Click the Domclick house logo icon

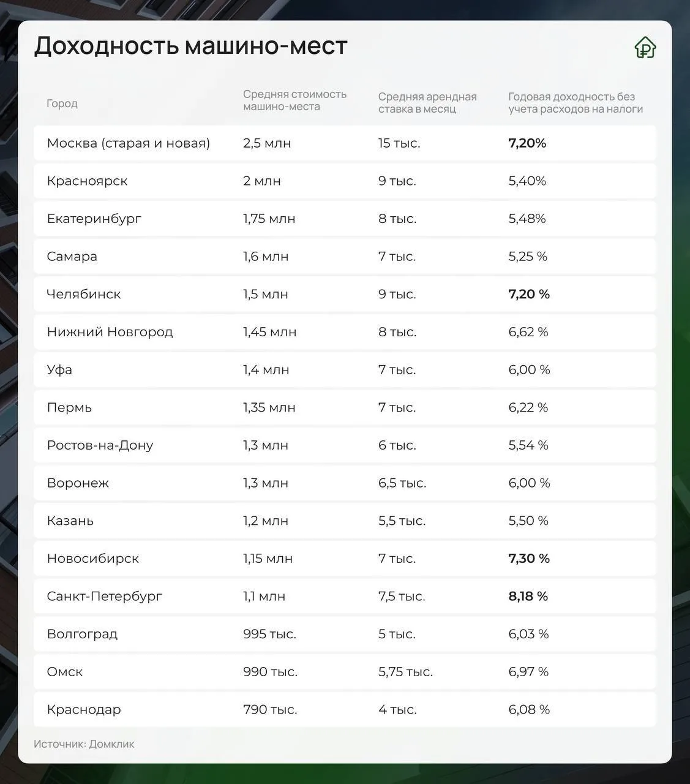(645, 47)
